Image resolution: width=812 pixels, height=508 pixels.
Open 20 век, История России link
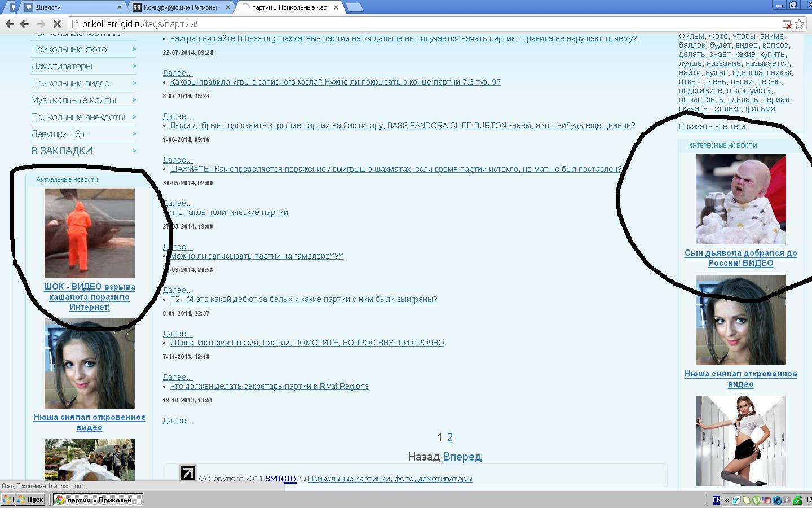click(307, 343)
